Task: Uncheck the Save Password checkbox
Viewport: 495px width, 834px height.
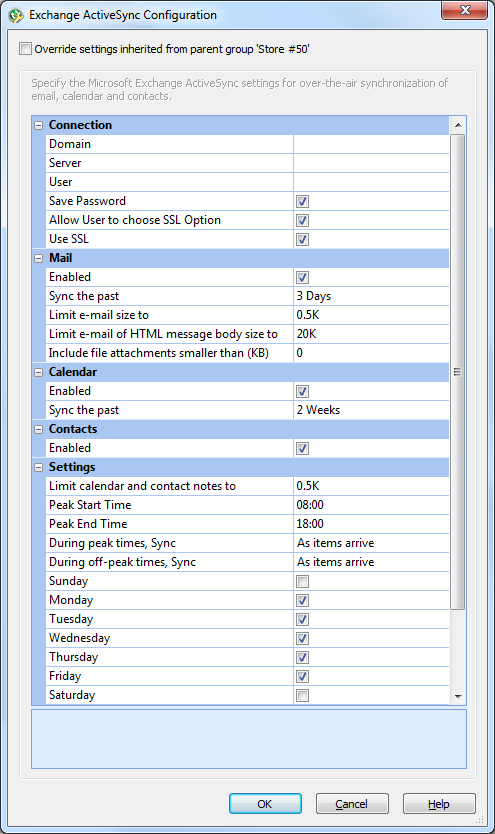Action: (x=303, y=202)
